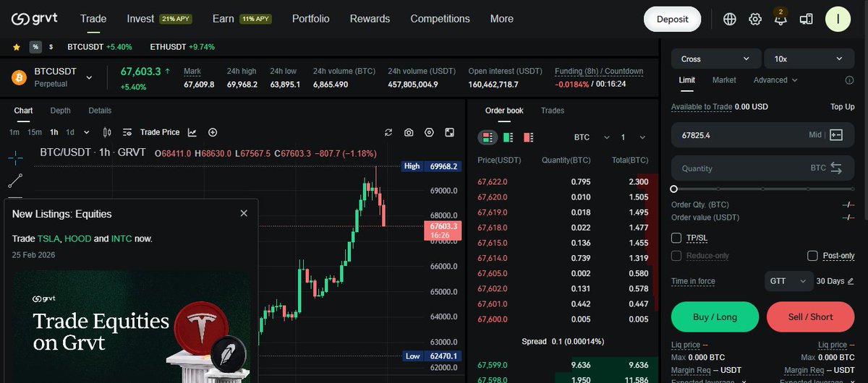Open the Invest nav menu

pos(159,19)
